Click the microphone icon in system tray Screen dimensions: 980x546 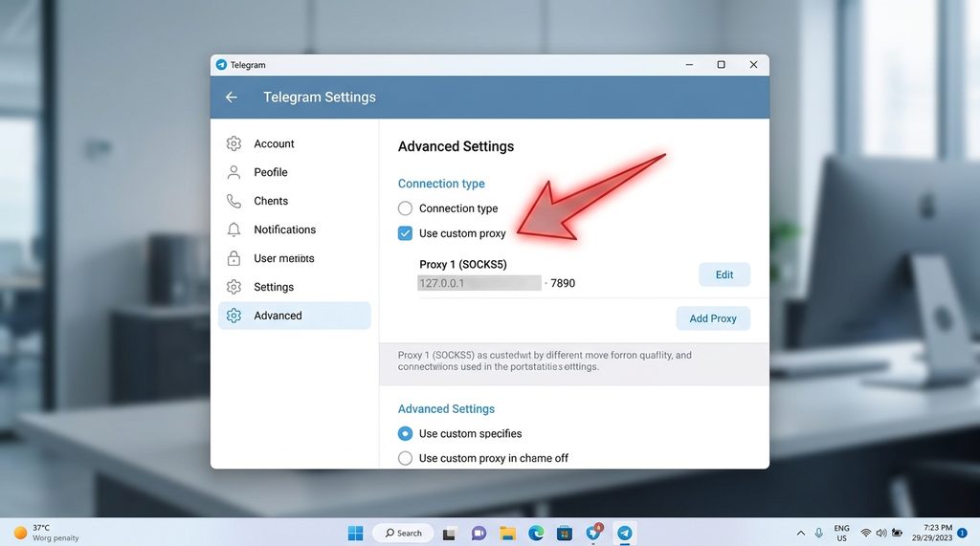(x=819, y=533)
